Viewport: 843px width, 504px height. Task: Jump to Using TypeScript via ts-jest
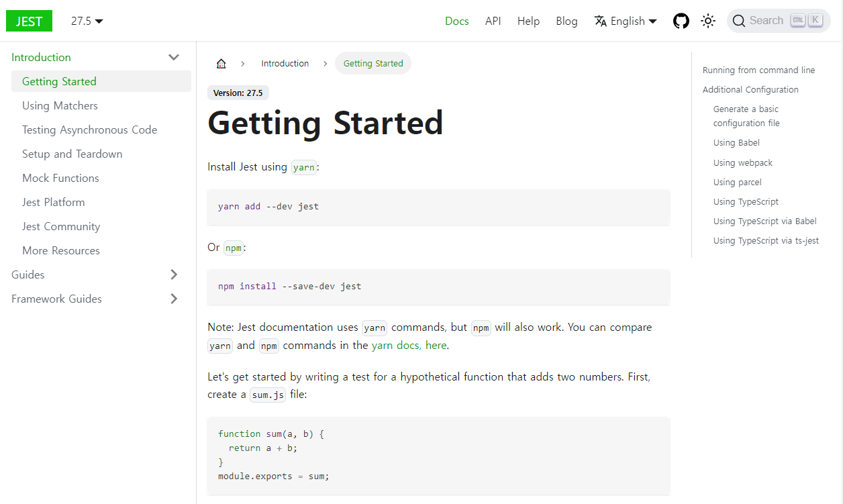click(x=766, y=240)
